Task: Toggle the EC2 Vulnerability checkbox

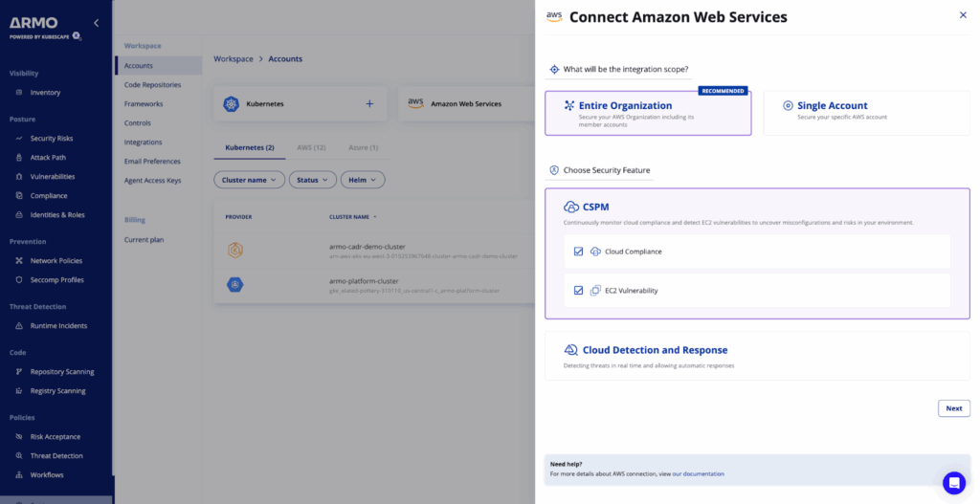Action: [578, 291]
